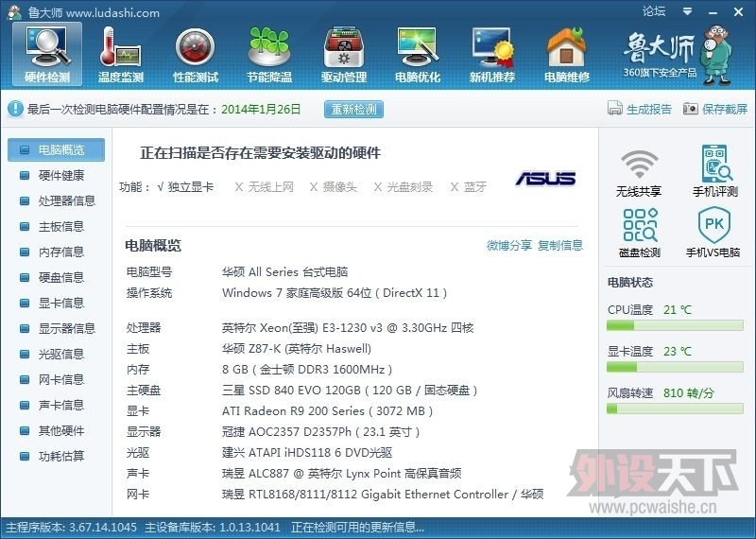The height and width of the screenshot is (539, 756).
Task: Click the ATI Radeon R9 200 Series value
Action: [x=327, y=411]
